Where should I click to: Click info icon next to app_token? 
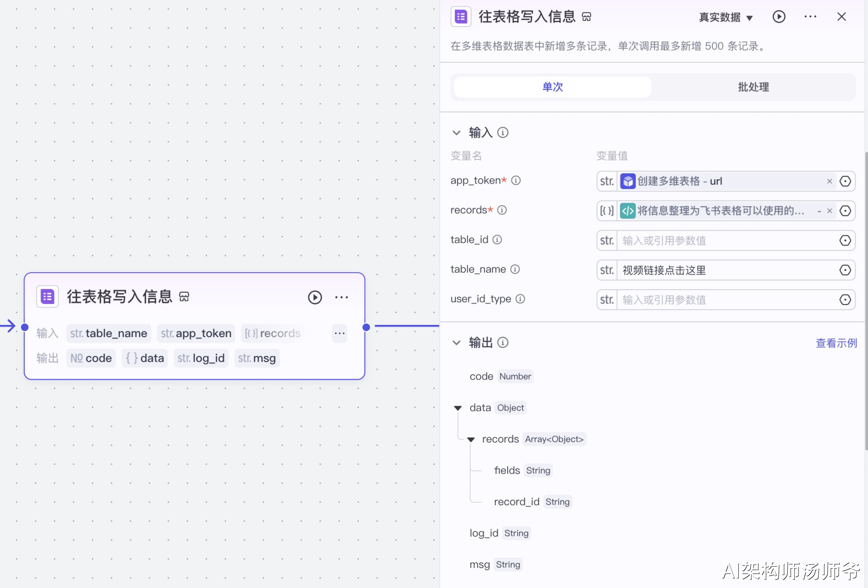point(516,181)
